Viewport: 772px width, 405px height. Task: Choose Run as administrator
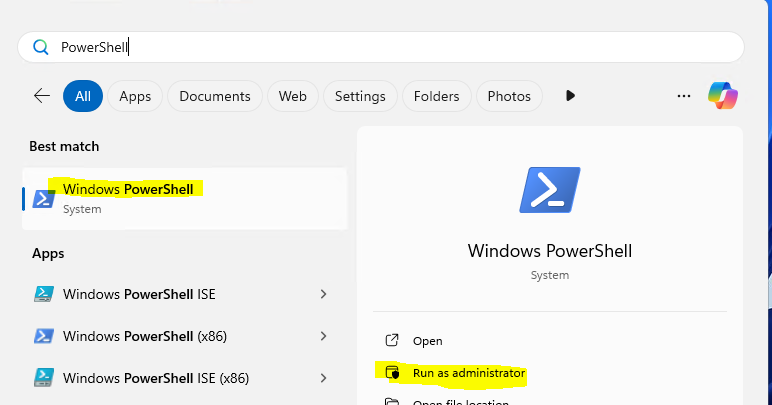coord(468,373)
